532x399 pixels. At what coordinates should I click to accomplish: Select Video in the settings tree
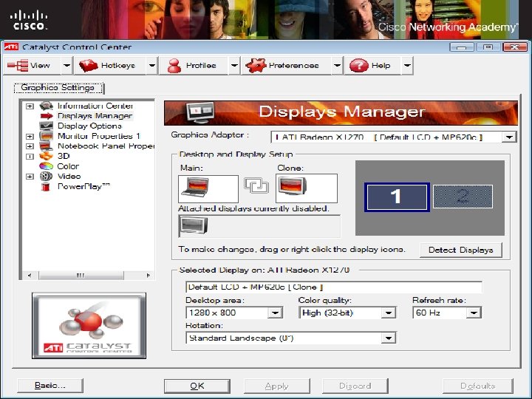(x=69, y=177)
